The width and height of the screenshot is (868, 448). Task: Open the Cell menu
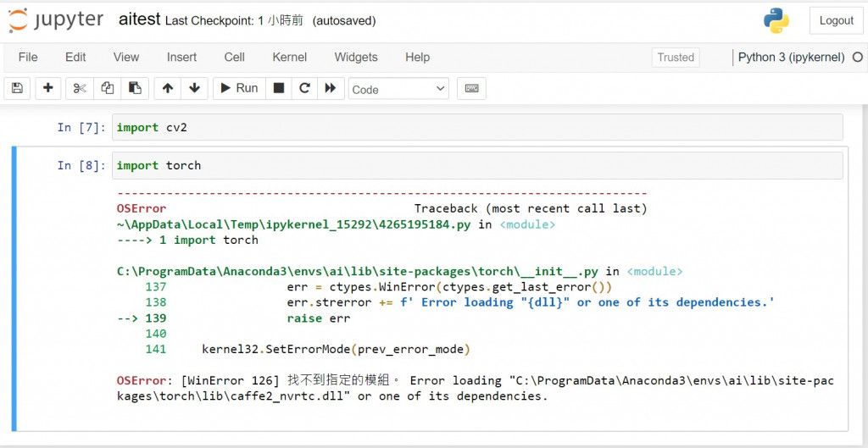click(235, 57)
